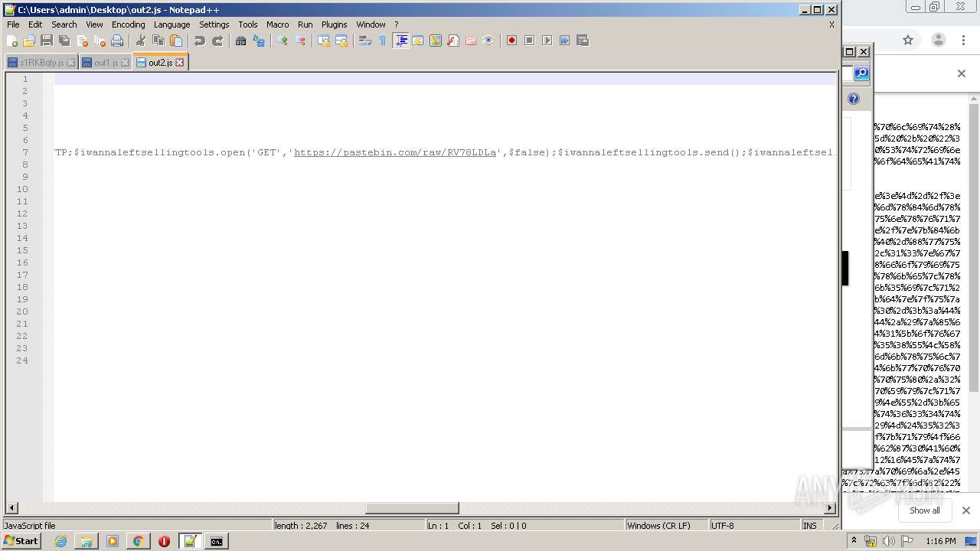The height and width of the screenshot is (551, 980).
Task: Toggle Show Indent Guide icon
Action: pyautogui.click(x=400, y=41)
